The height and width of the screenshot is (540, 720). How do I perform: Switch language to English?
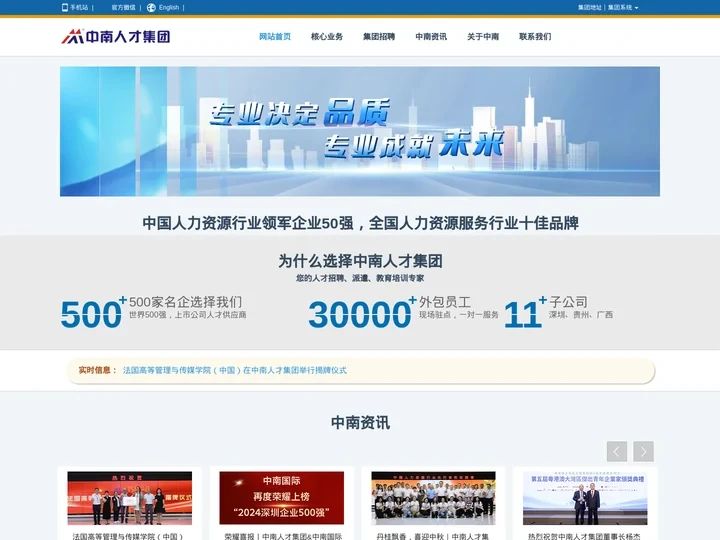point(169,7)
